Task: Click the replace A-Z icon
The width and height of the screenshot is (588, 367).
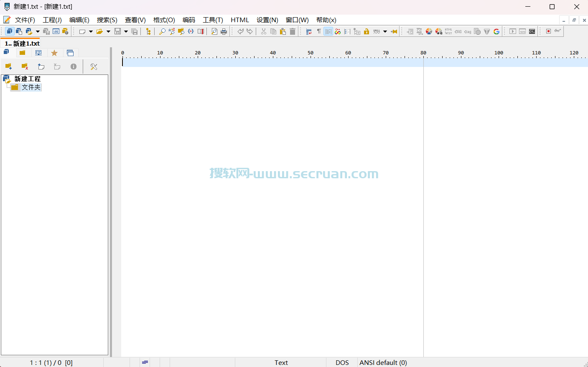Action: click(x=172, y=31)
